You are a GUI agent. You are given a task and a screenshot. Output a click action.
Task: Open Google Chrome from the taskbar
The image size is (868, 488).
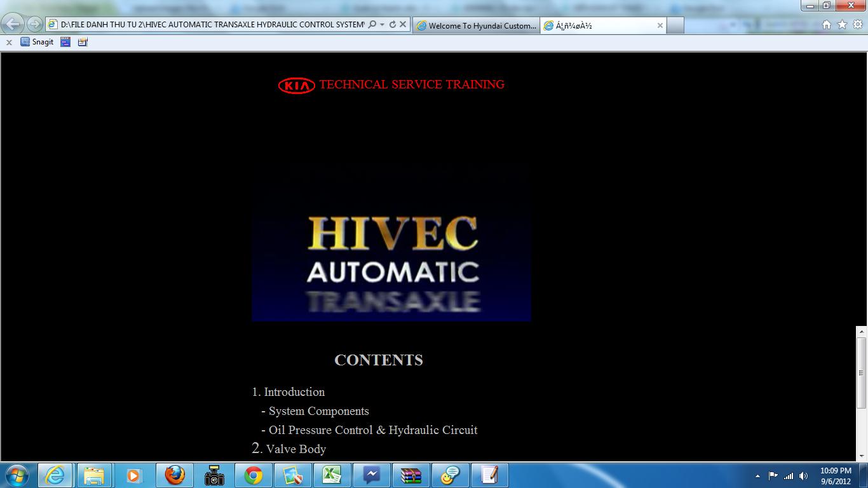coord(254,475)
